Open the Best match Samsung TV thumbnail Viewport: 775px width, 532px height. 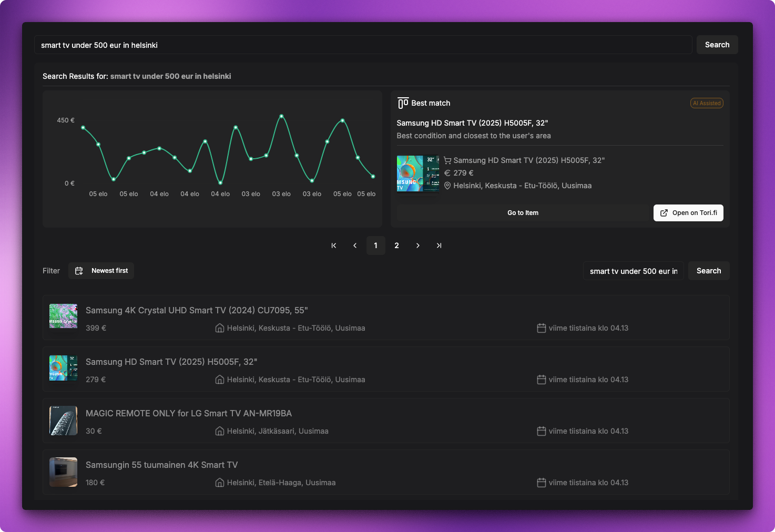418,173
